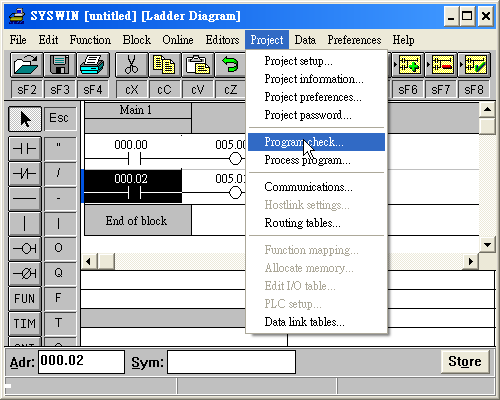
Task: Select the normally closed contact tool
Action: tap(25, 173)
